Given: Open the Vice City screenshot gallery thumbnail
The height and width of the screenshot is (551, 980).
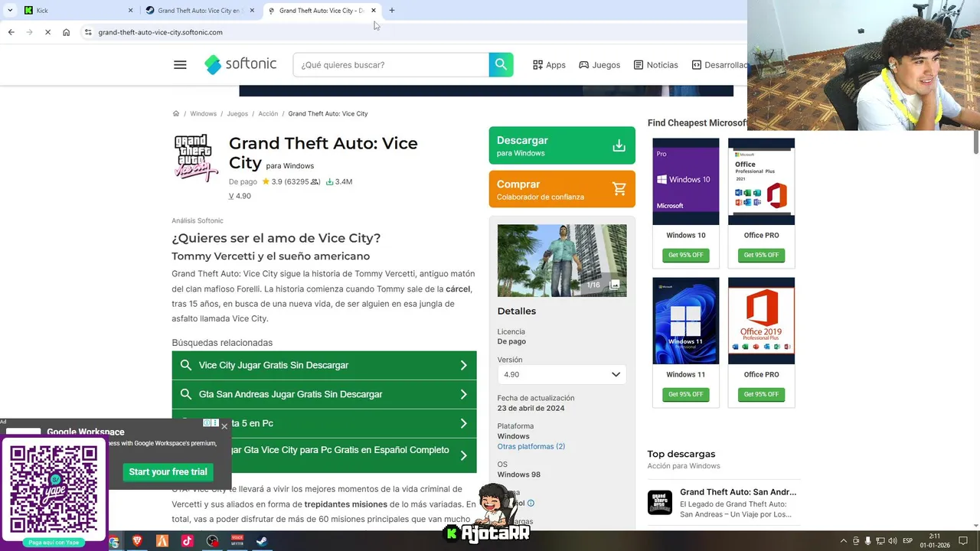Looking at the screenshot, I should 562,260.
